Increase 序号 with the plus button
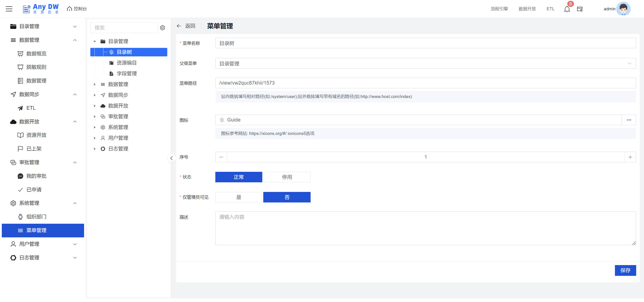Viewport: 644px width, 302px height. [630, 157]
